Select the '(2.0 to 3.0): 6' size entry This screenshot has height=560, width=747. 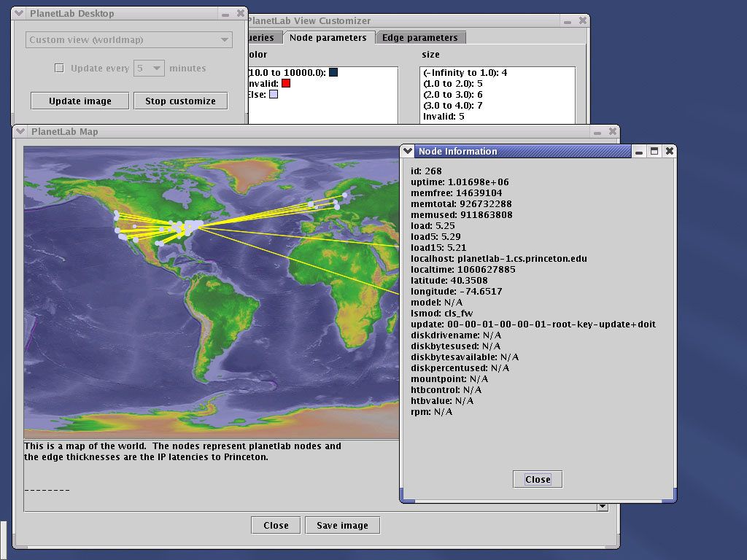click(453, 95)
